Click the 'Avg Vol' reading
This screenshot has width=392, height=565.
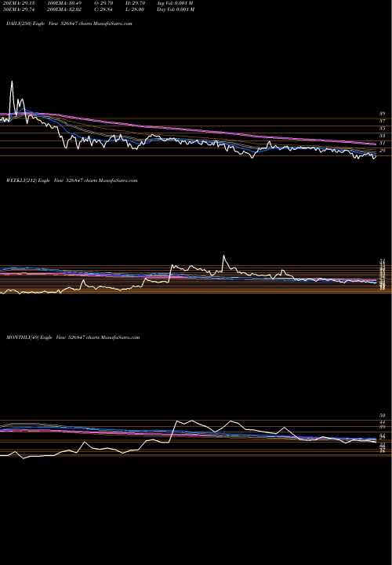click(x=176, y=3)
